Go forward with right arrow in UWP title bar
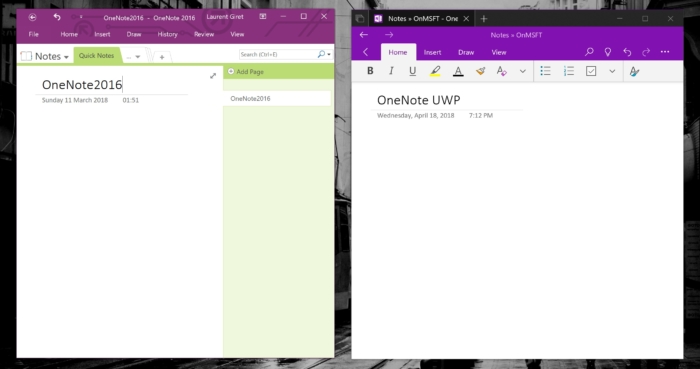This screenshot has height=369, width=700. pyautogui.click(x=389, y=35)
